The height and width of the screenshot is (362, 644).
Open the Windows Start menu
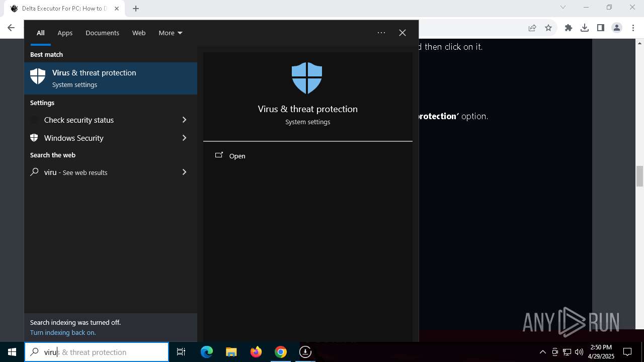tap(12, 352)
